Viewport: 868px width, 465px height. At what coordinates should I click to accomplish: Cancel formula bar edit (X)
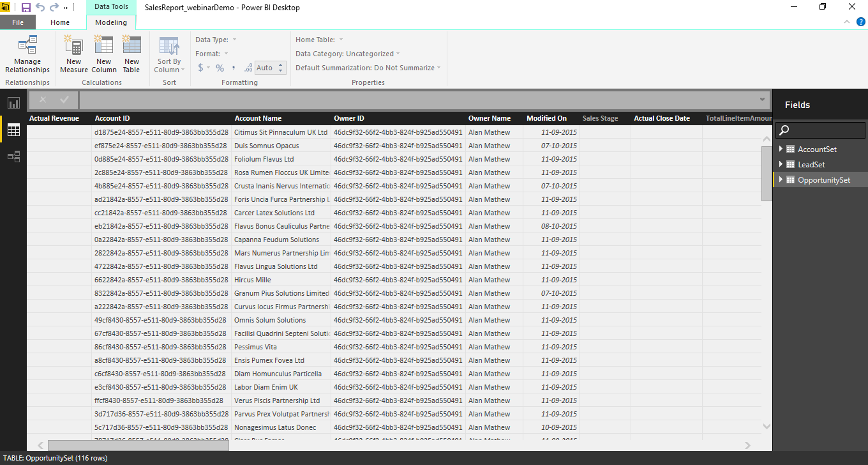(x=43, y=100)
